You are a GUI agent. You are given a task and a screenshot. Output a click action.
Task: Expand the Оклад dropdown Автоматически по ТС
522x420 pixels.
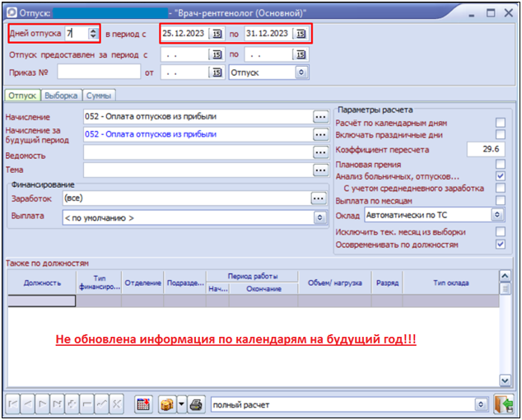point(496,215)
